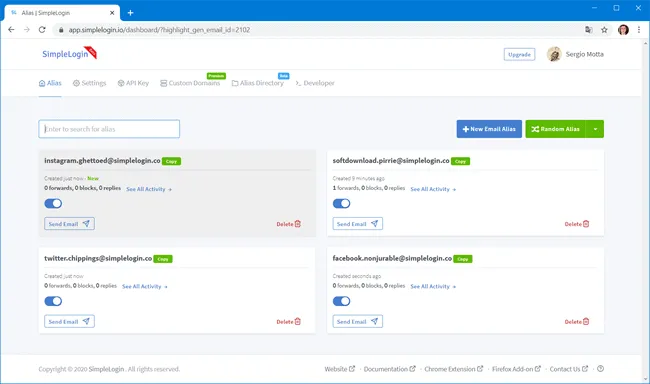
Task: Disable the softdownload.pirrie alias toggle
Action: click(342, 203)
